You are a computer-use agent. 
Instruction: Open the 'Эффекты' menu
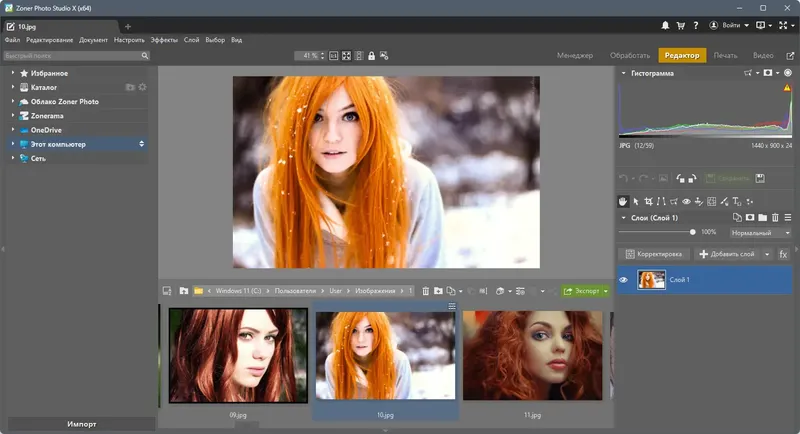pyautogui.click(x=164, y=40)
